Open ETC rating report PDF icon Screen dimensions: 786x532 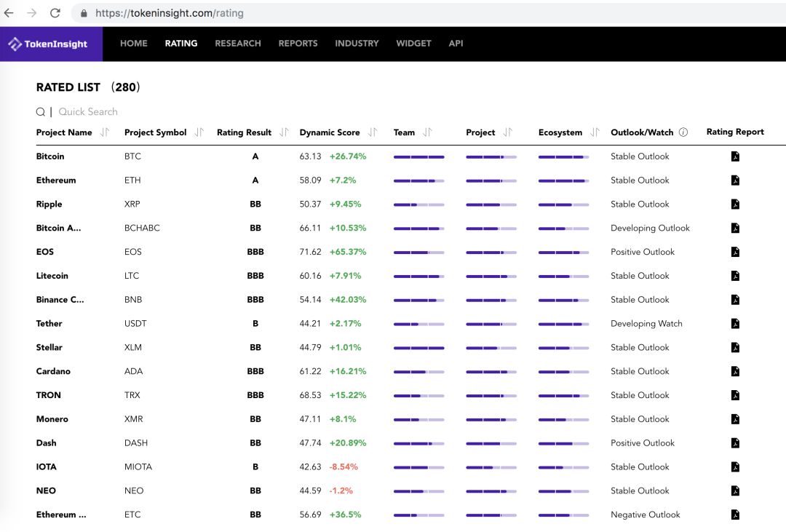[735, 515]
